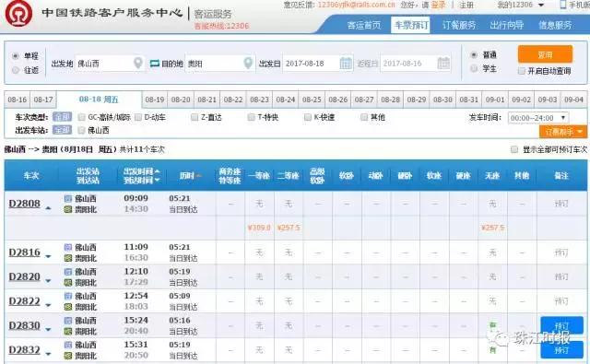Check the Z-直达 train type filter
The width and height of the screenshot is (590, 364).
[195, 117]
